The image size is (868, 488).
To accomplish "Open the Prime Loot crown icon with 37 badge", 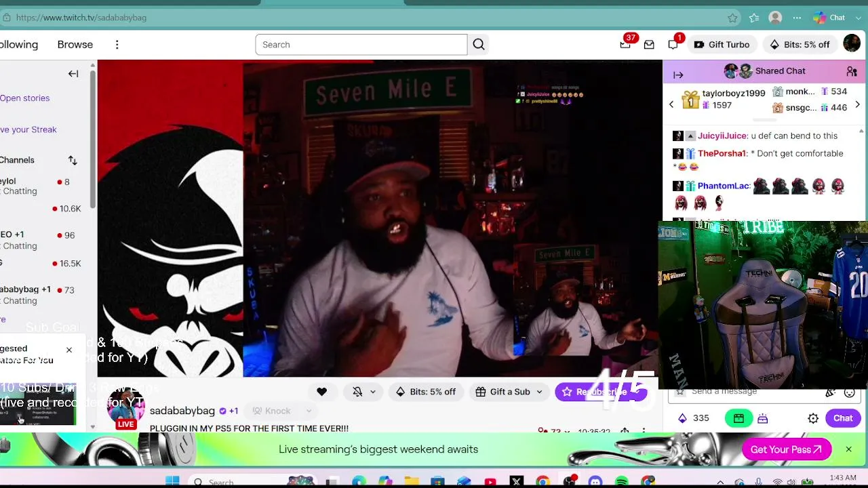I will pyautogui.click(x=625, y=45).
